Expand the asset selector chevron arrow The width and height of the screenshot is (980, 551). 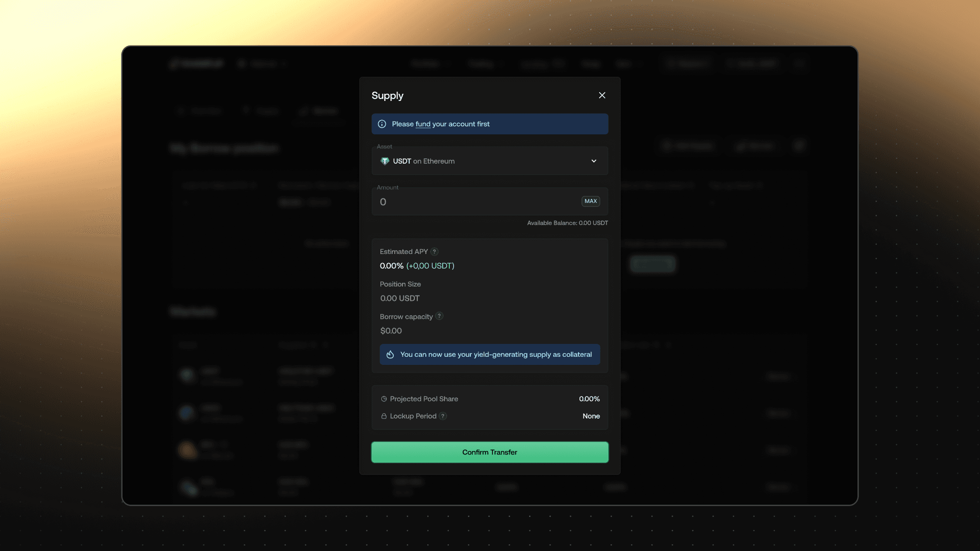594,161
